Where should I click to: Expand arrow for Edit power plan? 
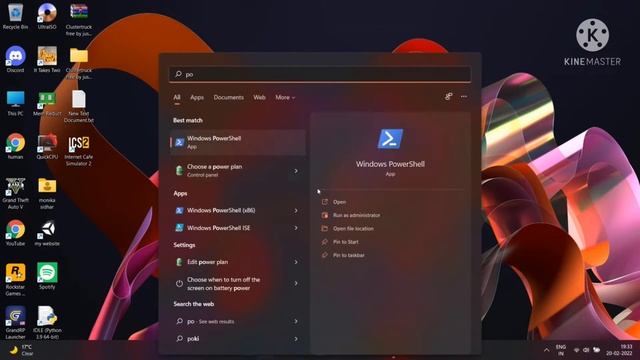296,262
